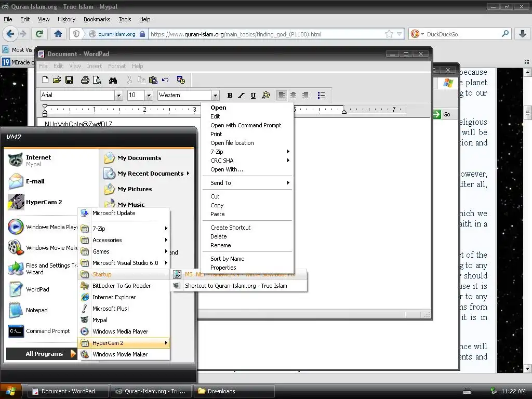Click the Downloads taskbar button

click(233, 391)
